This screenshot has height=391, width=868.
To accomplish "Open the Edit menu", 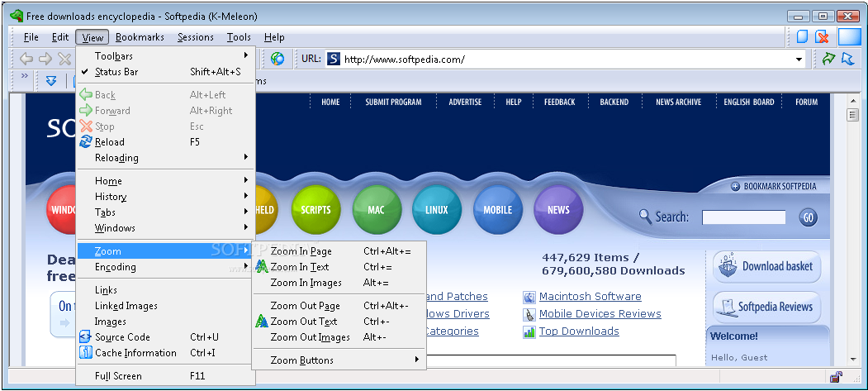I will pos(60,37).
